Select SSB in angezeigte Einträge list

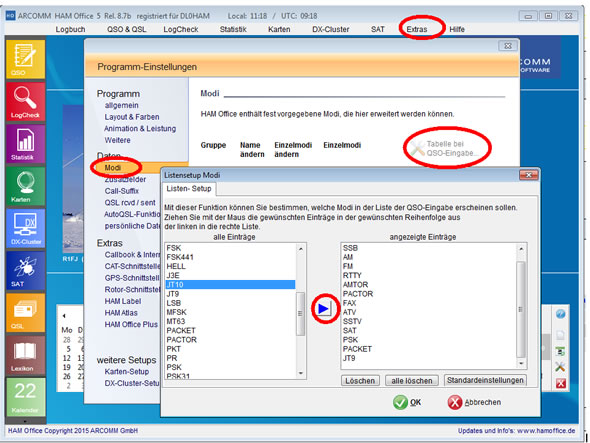click(x=429, y=248)
